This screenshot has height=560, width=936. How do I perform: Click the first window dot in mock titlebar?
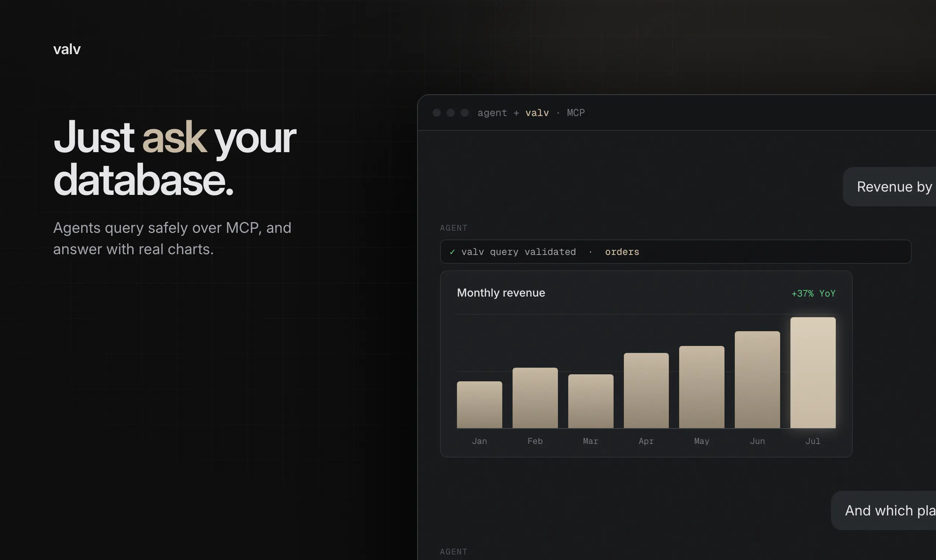coord(437,113)
